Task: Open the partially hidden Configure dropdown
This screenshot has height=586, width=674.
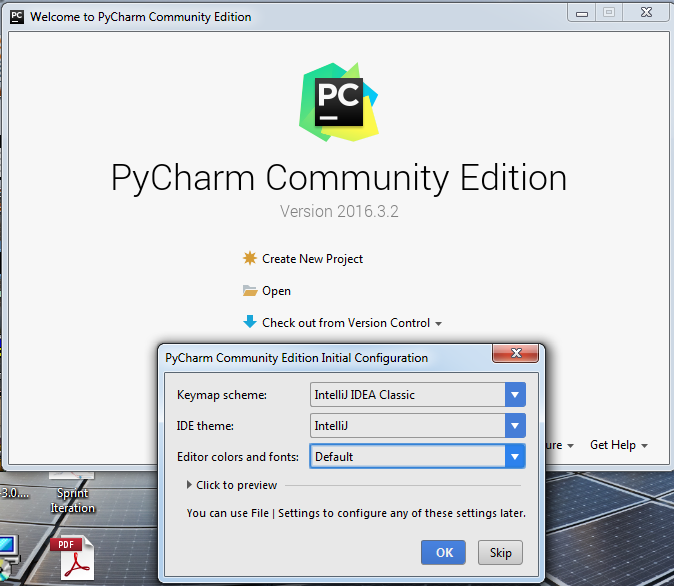Action: 560,445
